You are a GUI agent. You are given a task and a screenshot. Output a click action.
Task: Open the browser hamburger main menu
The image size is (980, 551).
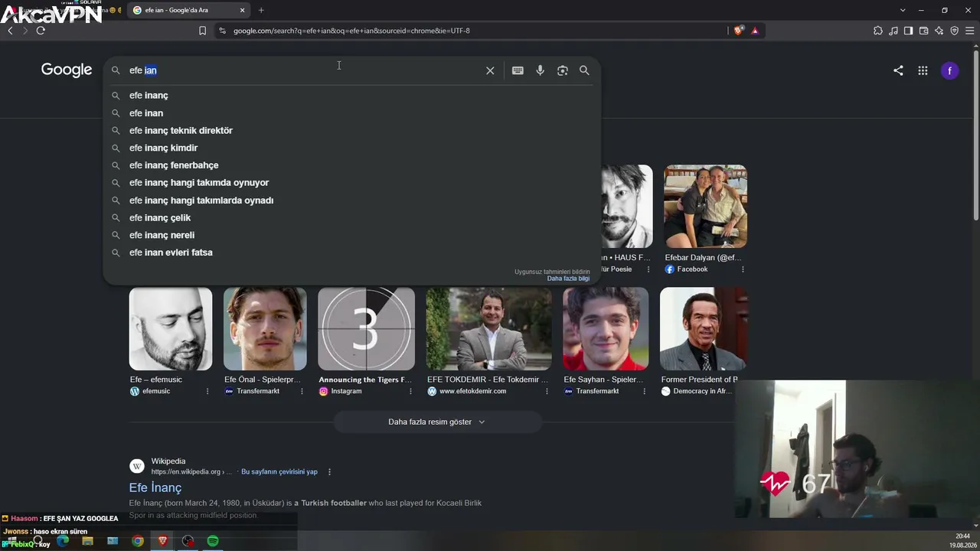click(969, 31)
